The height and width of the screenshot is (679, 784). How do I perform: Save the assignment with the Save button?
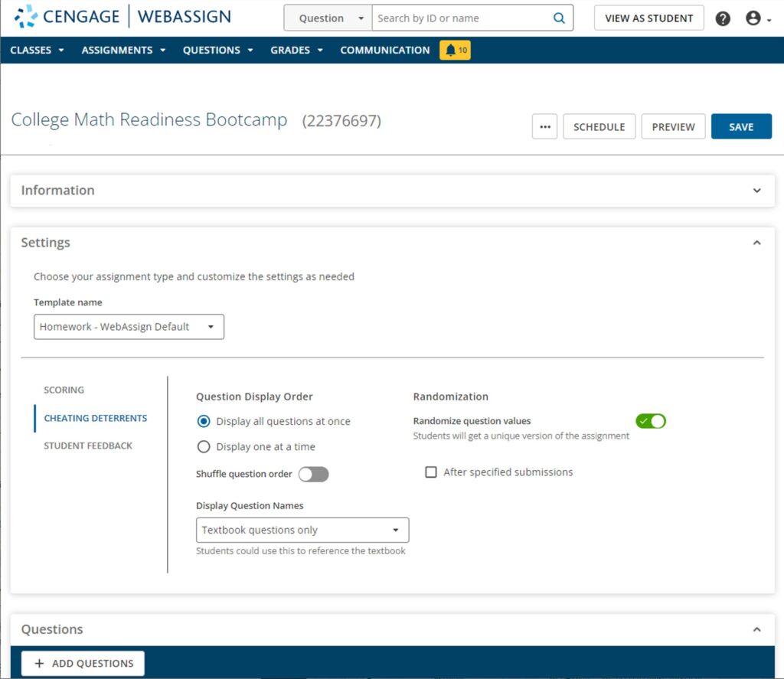coord(740,126)
